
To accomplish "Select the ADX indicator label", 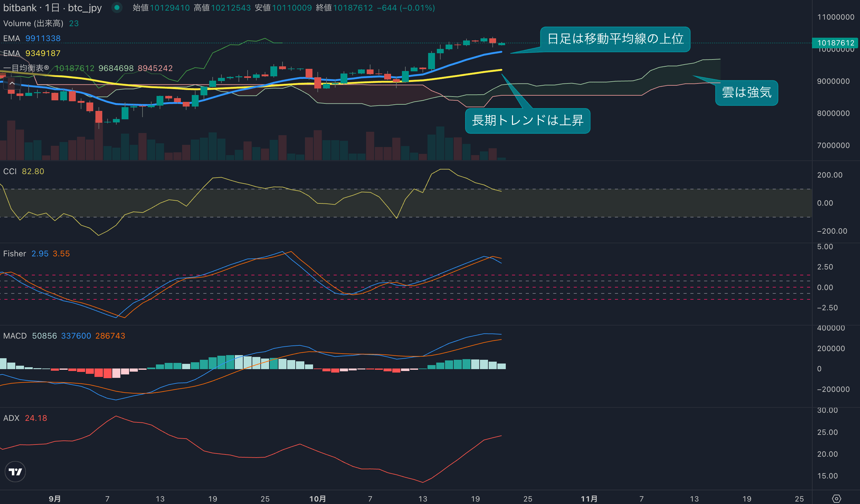I will 11,418.
